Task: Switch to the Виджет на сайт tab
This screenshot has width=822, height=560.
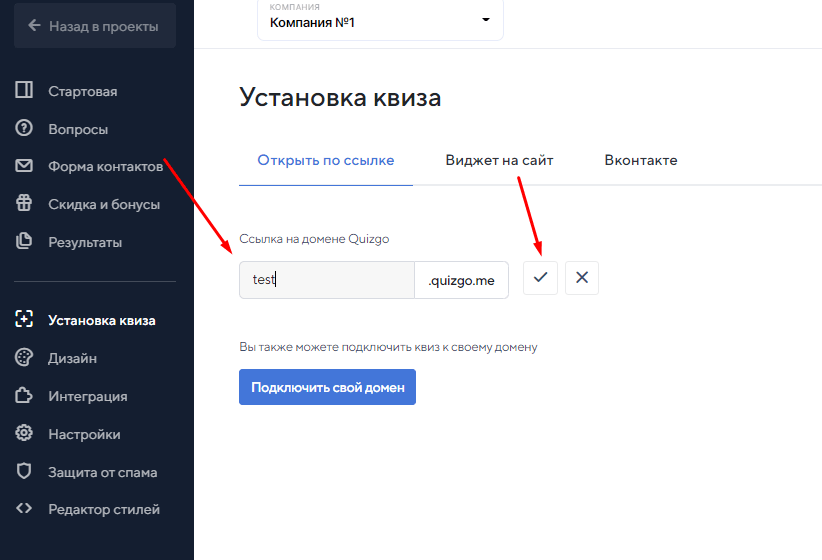Action: pos(499,160)
